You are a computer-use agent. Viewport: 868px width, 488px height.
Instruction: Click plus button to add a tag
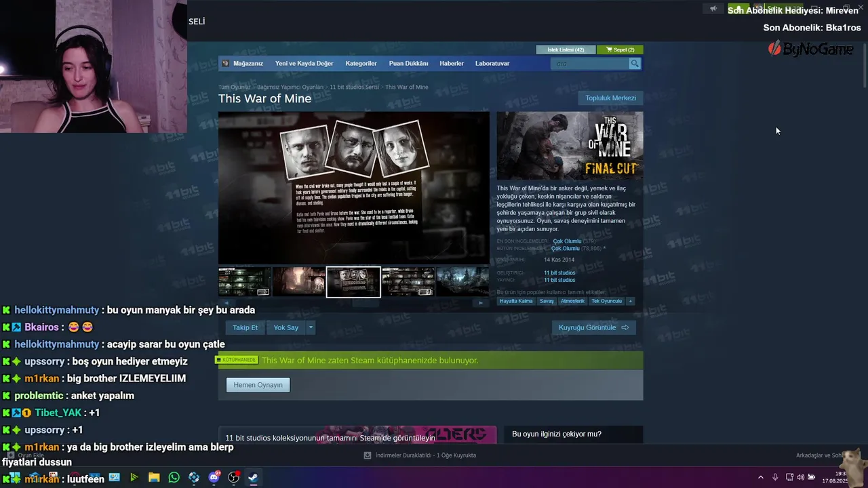click(x=630, y=301)
